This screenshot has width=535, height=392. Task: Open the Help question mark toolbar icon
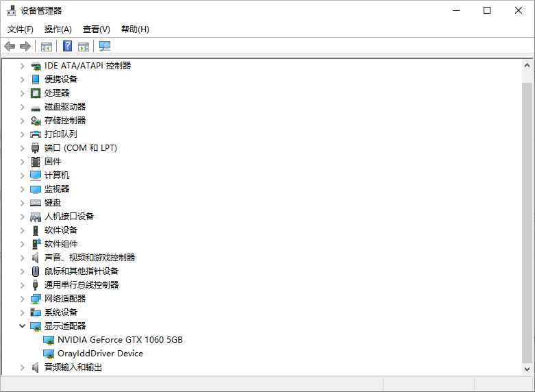pyautogui.click(x=68, y=46)
